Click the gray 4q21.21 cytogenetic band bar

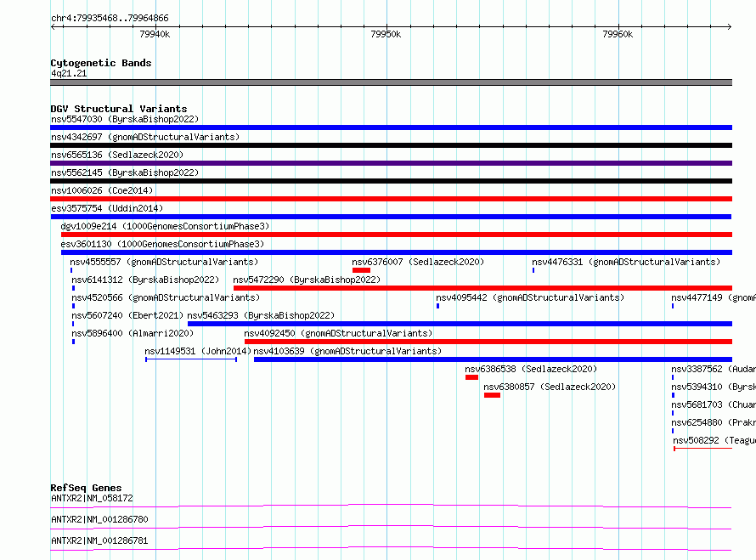pos(391,82)
